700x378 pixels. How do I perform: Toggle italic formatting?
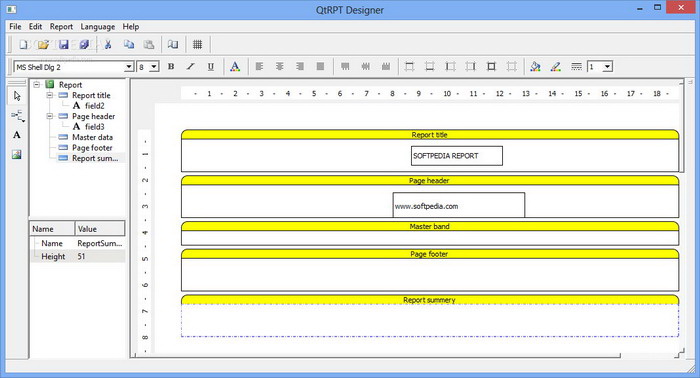(191, 66)
